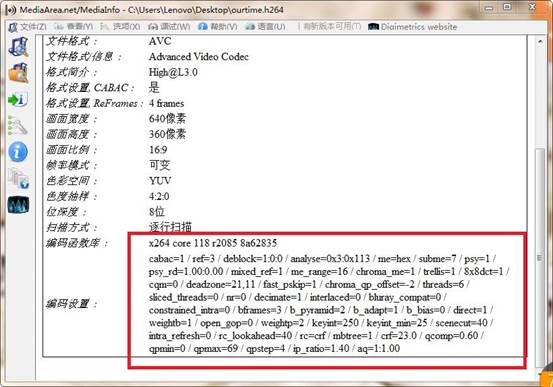Click the new version available menu item
553x387 pixels.
333,26
